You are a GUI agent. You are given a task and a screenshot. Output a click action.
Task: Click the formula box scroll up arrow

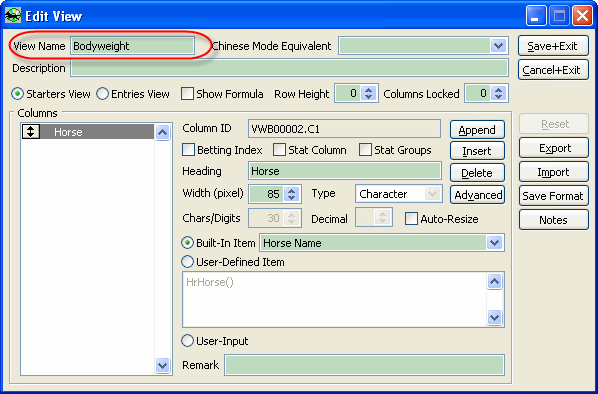[x=495, y=282]
